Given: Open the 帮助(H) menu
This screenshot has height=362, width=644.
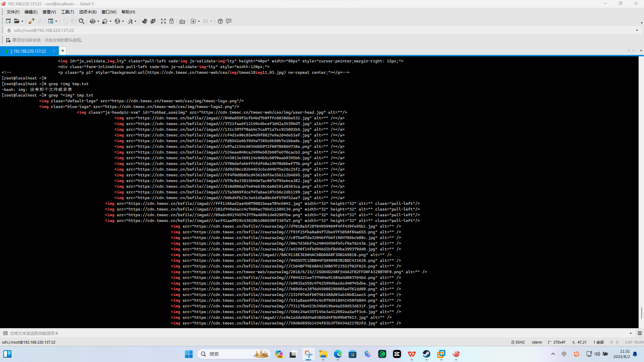Looking at the screenshot, I should [x=128, y=12].
